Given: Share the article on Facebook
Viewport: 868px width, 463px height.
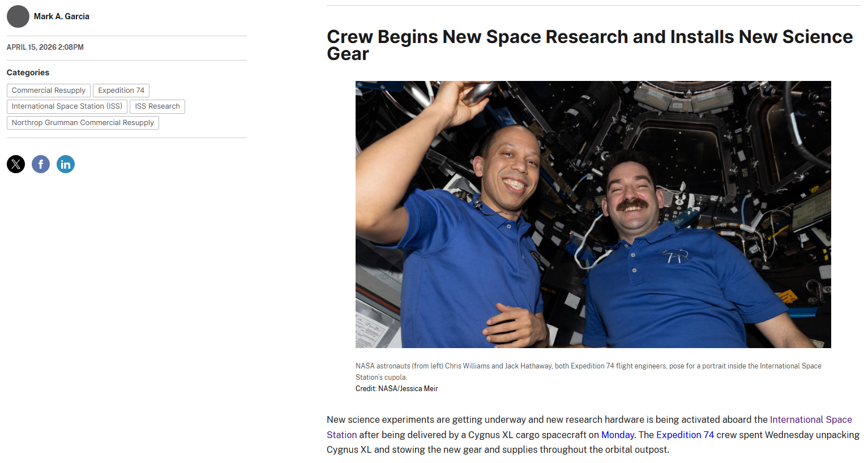Looking at the screenshot, I should pos(41,164).
